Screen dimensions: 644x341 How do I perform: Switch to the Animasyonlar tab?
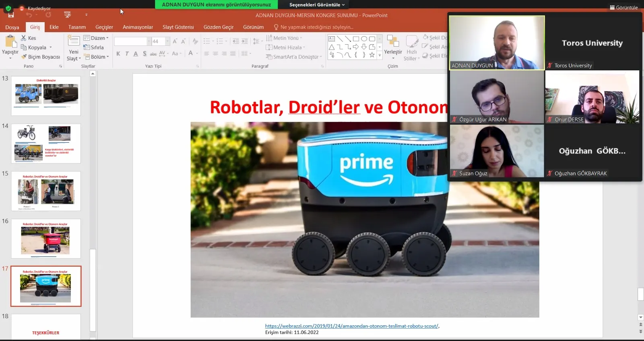click(x=138, y=27)
